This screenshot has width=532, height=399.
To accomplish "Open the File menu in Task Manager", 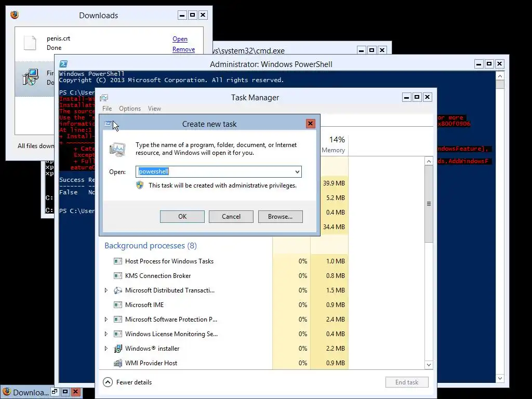I will pyautogui.click(x=107, y=109).
